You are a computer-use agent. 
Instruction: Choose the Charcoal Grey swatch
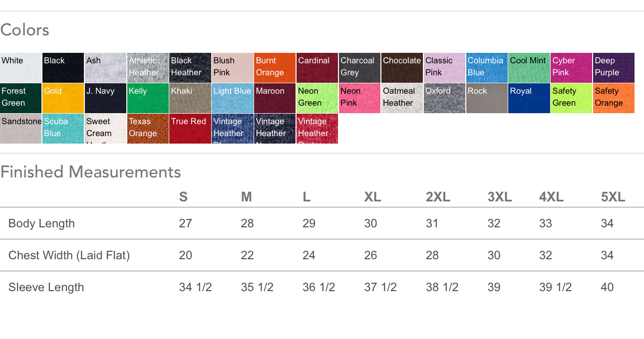pyautogui.click(x=359, y=68)
